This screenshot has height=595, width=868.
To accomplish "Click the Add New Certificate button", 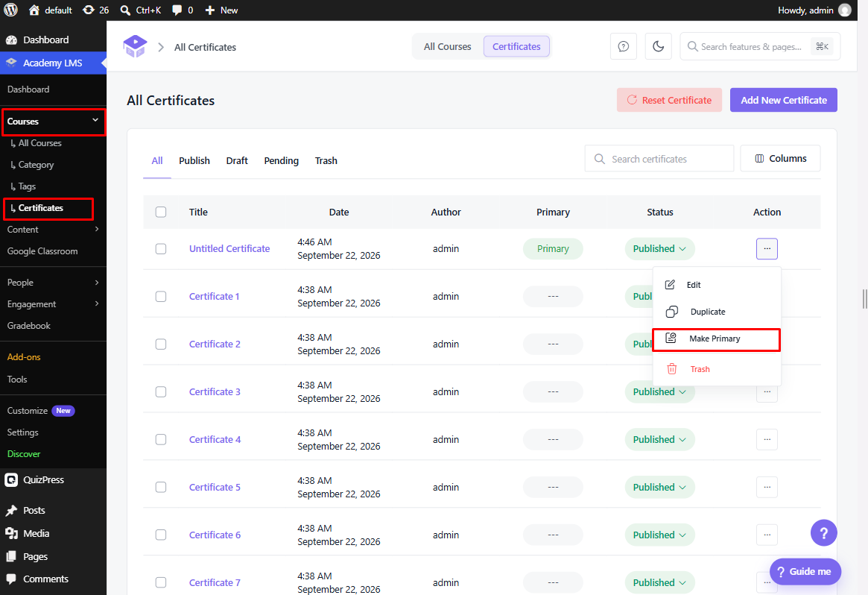I will (783, 100).
